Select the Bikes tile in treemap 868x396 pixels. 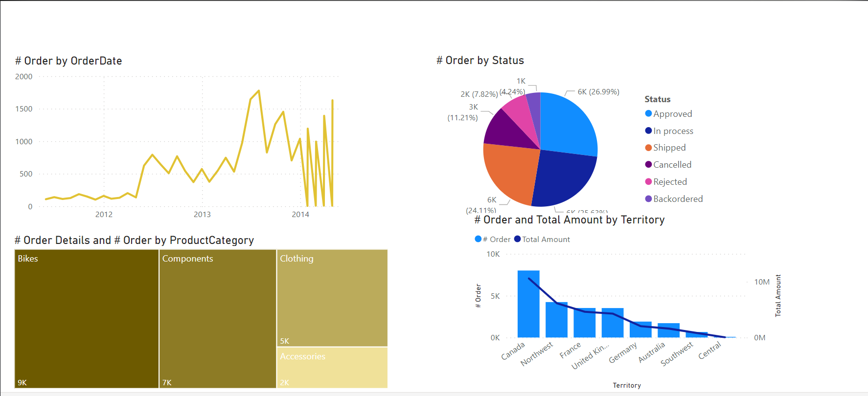(x=87, y=319)
